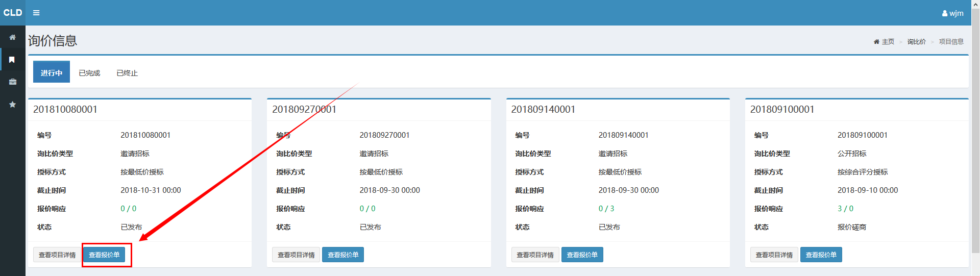
Task: Click the star icon in sidebar
Action: tap(12, 105)
